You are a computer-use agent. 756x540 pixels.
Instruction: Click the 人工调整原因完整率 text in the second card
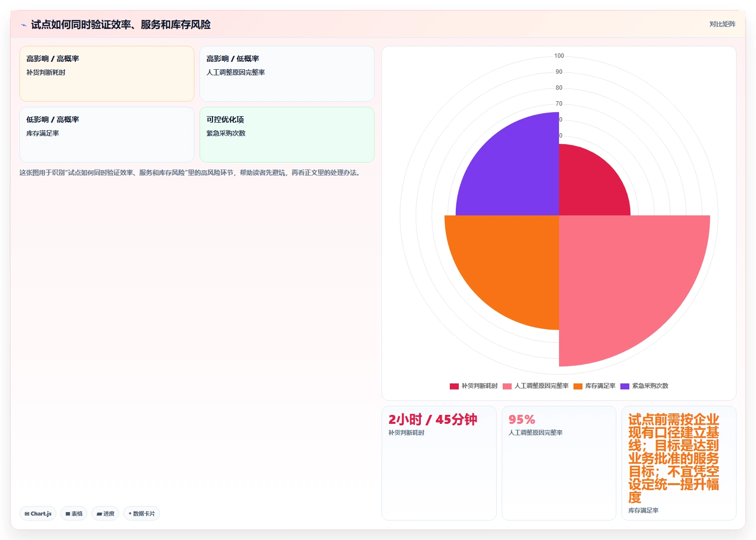235,72
